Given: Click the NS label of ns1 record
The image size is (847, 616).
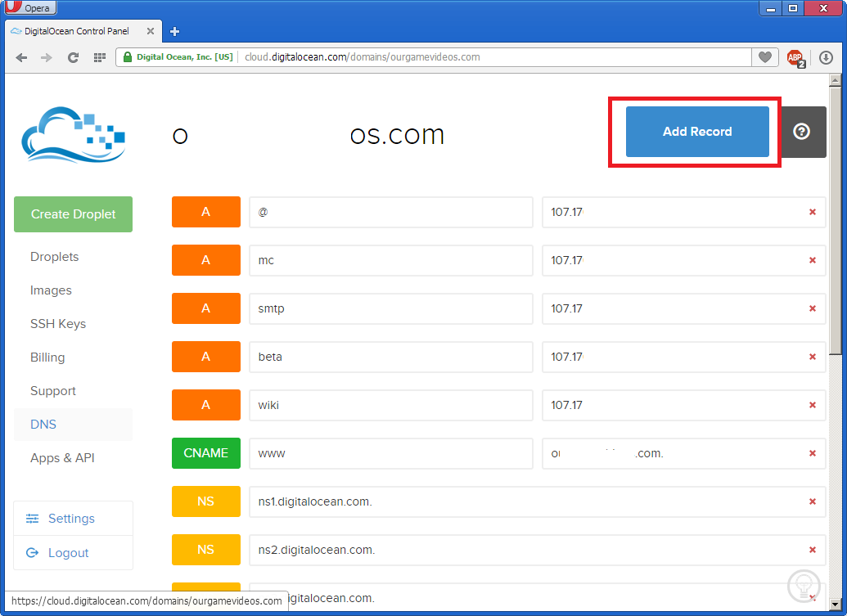Looking at the screenshot, I should click(205, 501).
